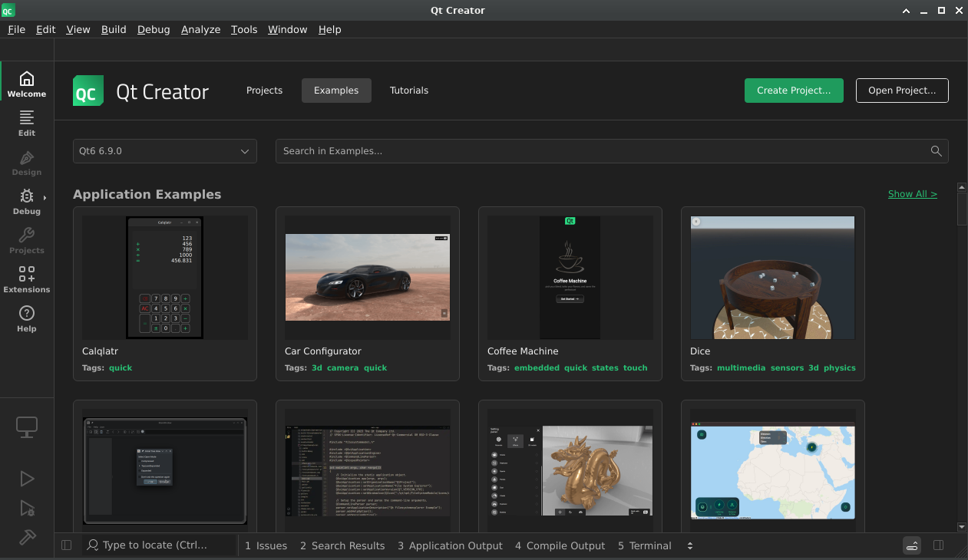This screenshot has height=560, width=968.
Task: Open the View menu
Action: click(x=78, y=29)
